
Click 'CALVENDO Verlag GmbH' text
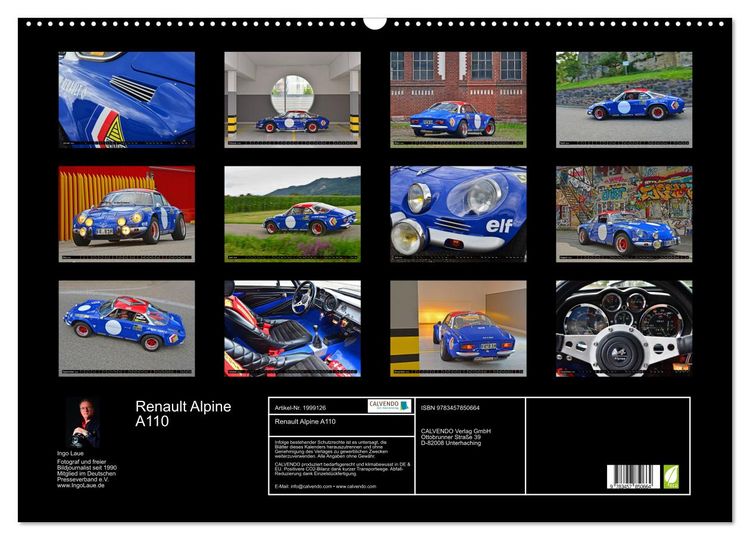coord(456,431)
